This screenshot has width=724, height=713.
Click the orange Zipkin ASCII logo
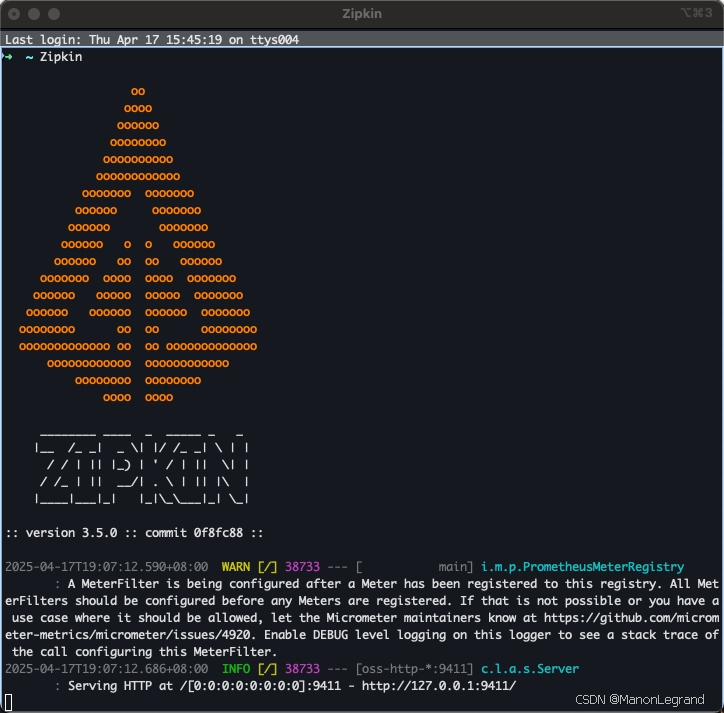click(138, 244)
